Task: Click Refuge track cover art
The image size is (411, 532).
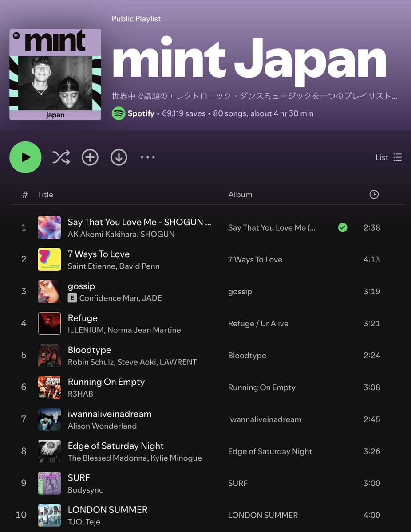Action: (x=49, y=323)
